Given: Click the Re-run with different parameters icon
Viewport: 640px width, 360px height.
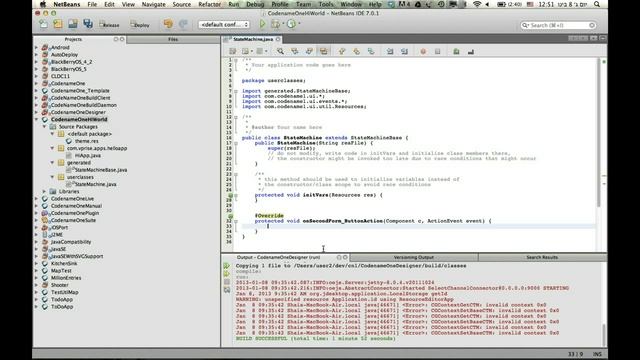Looking at the screenshot, I should coord(227,274).
